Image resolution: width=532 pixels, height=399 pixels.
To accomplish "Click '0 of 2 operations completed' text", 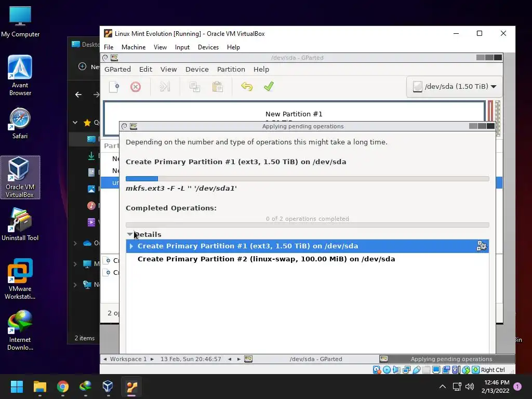I will click(x=307, y=219).
